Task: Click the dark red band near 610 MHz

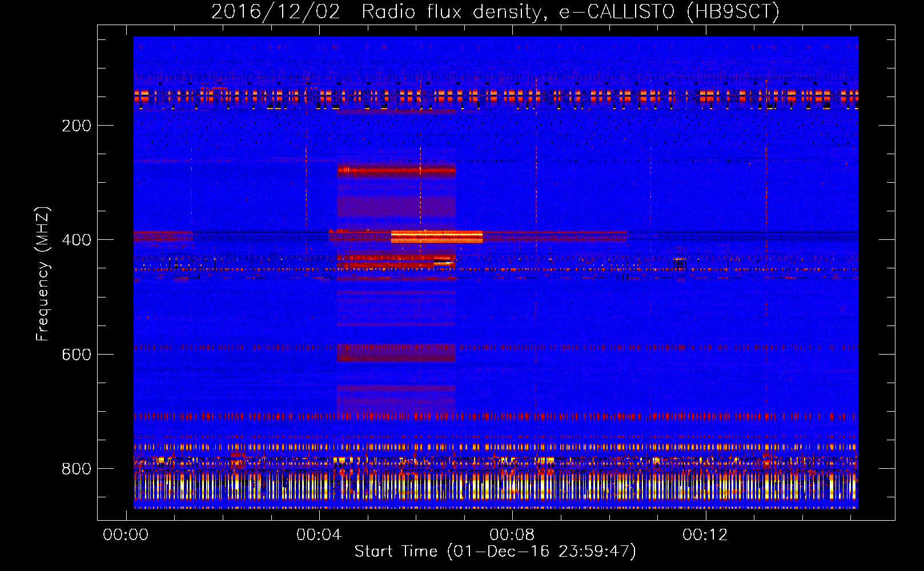Action: (x=396, y=353)
